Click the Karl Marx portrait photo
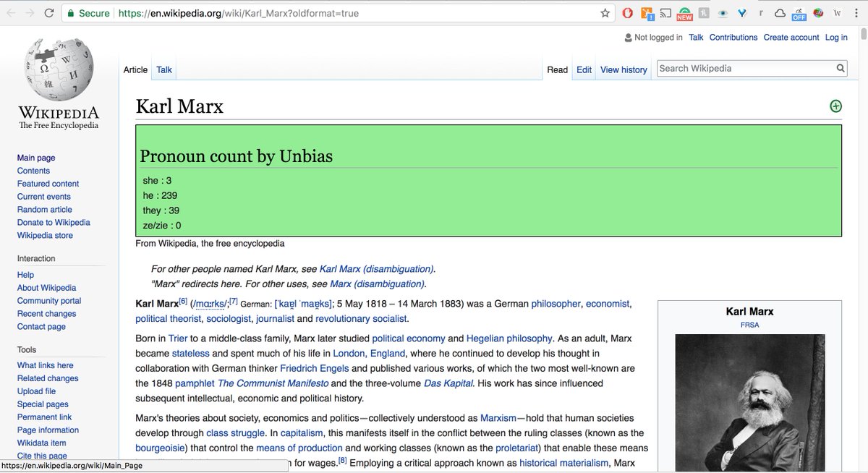Screen dimensions: 868x473 [x=749, y=401]
